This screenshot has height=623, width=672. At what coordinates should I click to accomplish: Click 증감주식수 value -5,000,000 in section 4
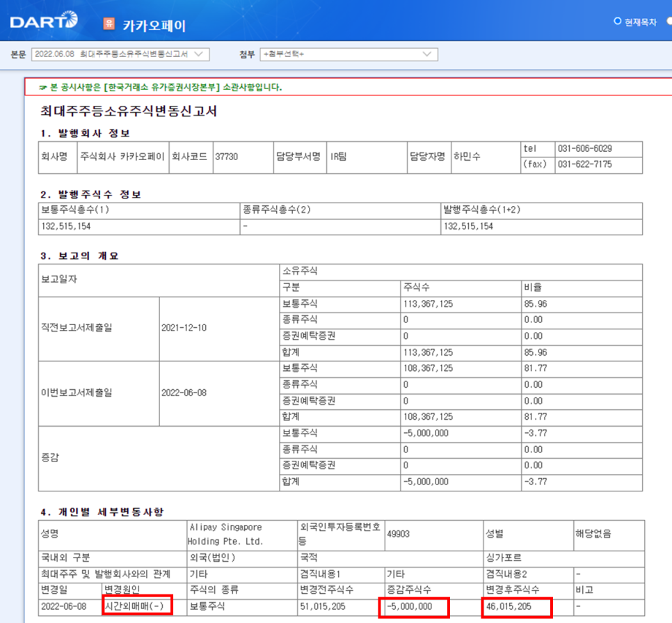[x=410, y=607]
